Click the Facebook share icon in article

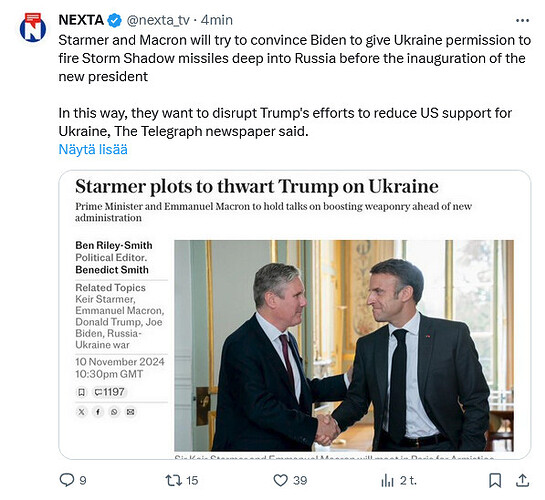98,412
